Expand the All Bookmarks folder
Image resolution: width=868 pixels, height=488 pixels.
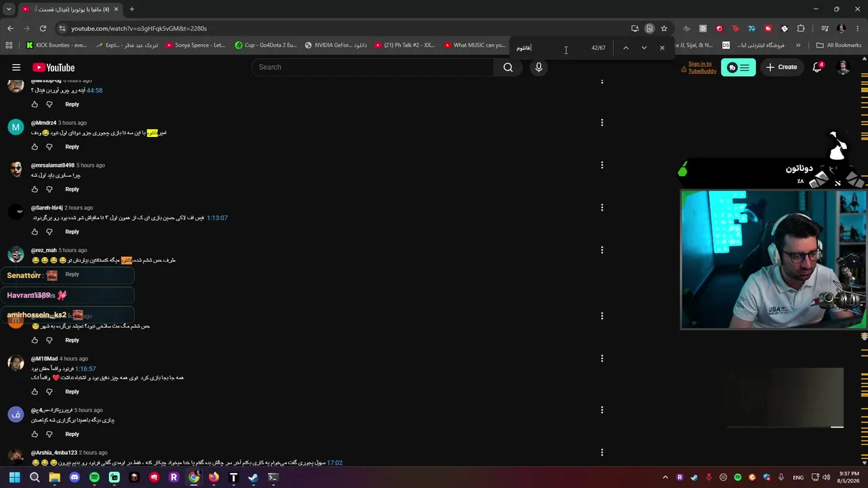coord(839,45)
